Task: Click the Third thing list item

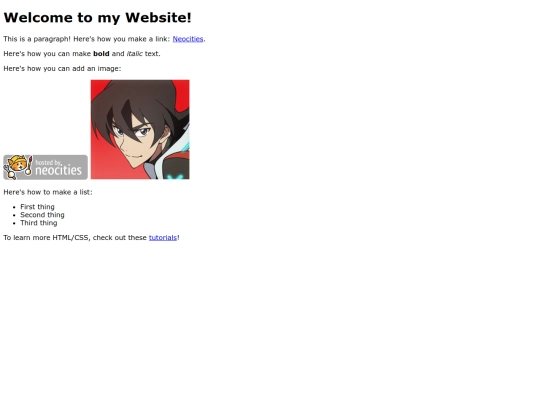Action: tap(39, 223)
